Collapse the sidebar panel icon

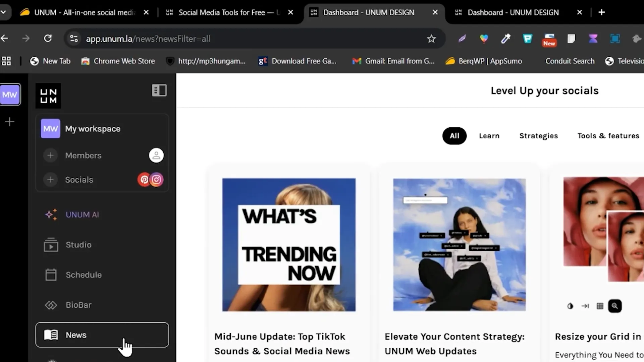pos(159,90)
